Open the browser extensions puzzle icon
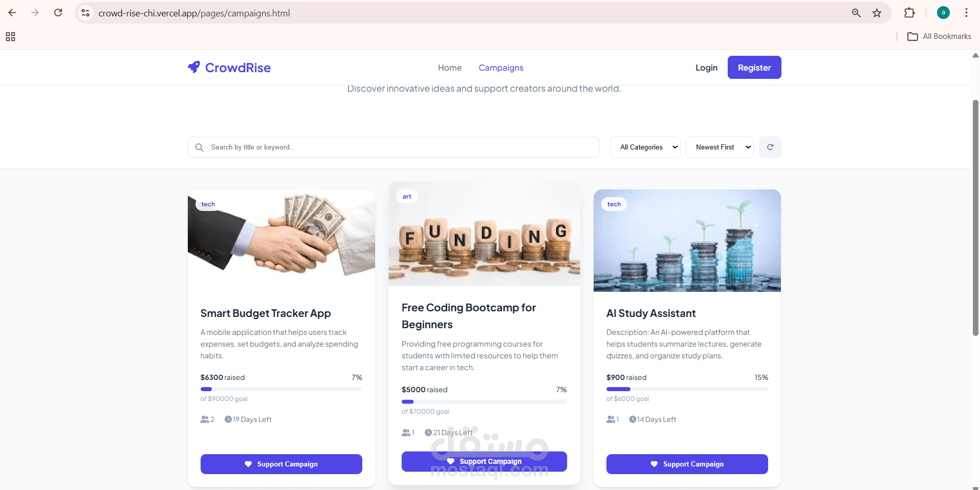This screenshot has width=980, height=490. coord(909,13)
